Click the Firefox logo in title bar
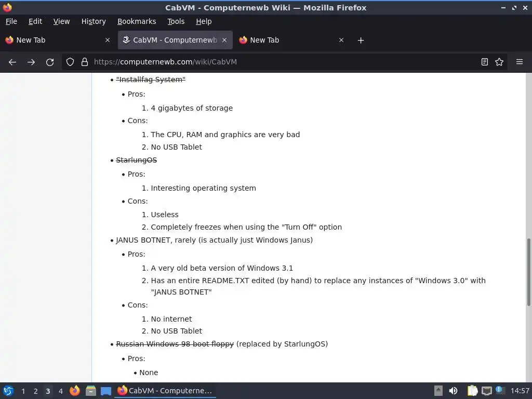The height and width of the screenshot is (399, 532). tap(7, 7)
